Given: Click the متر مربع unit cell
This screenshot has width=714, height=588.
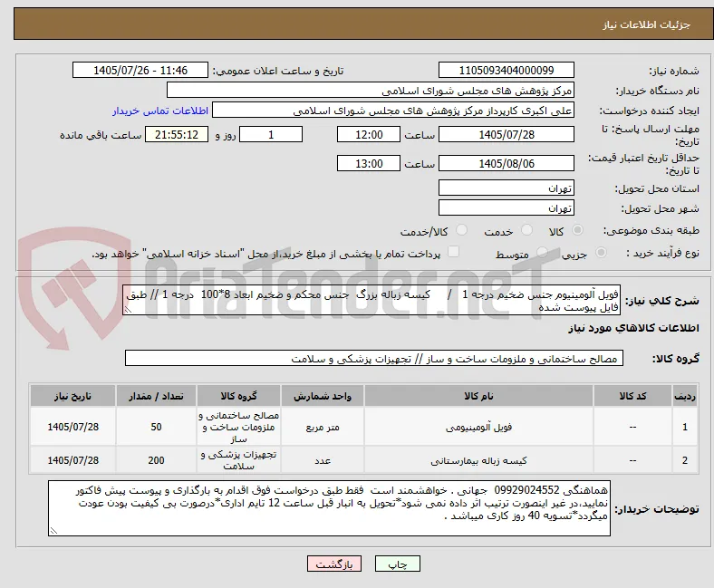Looking at the screenshot, I should point(323,427).
